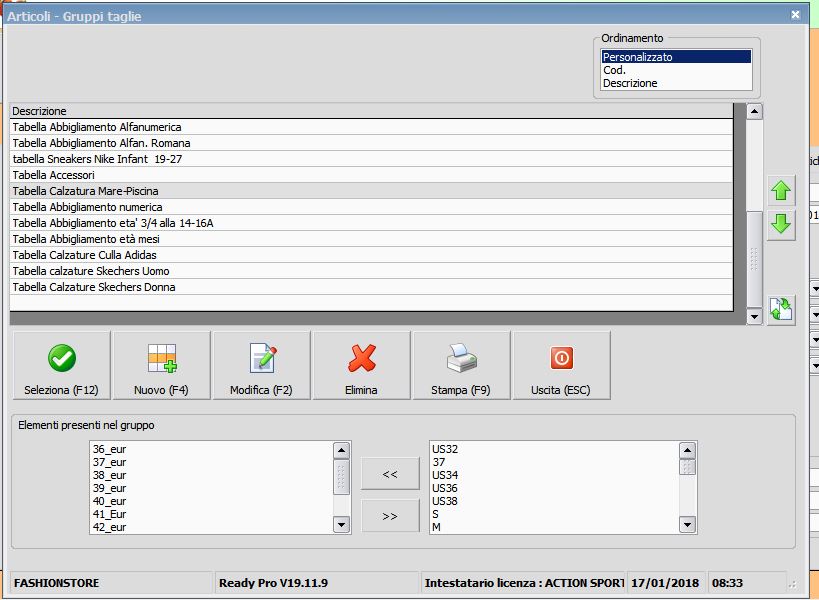Open Modifica (F2) to edit group
This screenshot has height=600, width=819.
pos(261,366)
